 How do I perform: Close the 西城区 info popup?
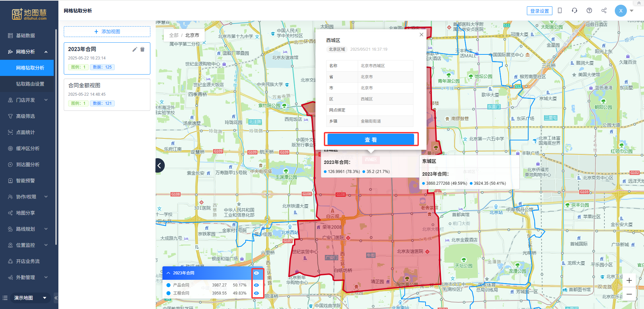pos(422,35)
